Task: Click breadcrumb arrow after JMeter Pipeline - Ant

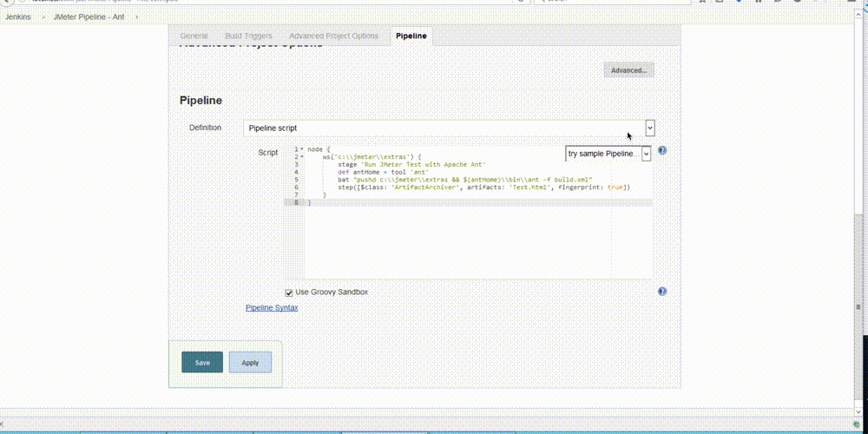Action: click(x=138, y=15)
